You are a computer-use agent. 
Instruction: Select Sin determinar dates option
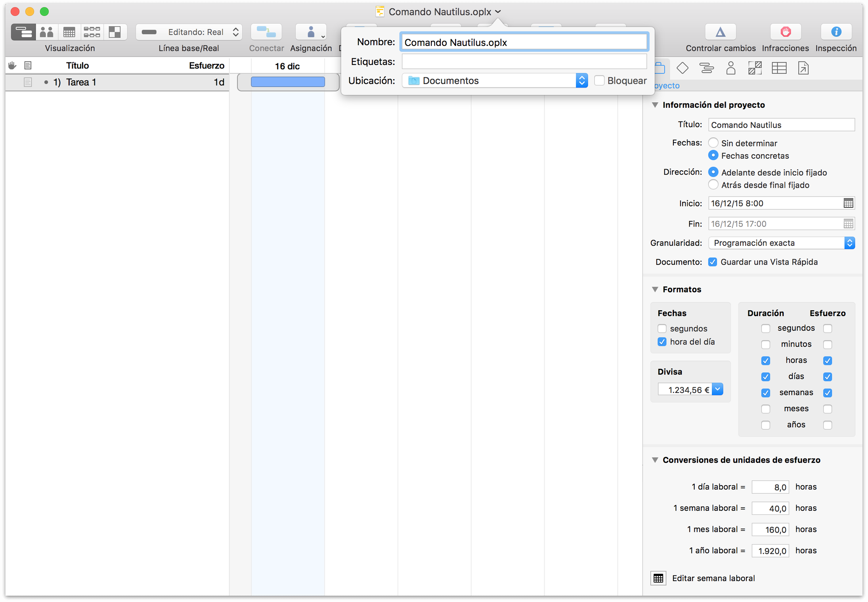(713, 143)
